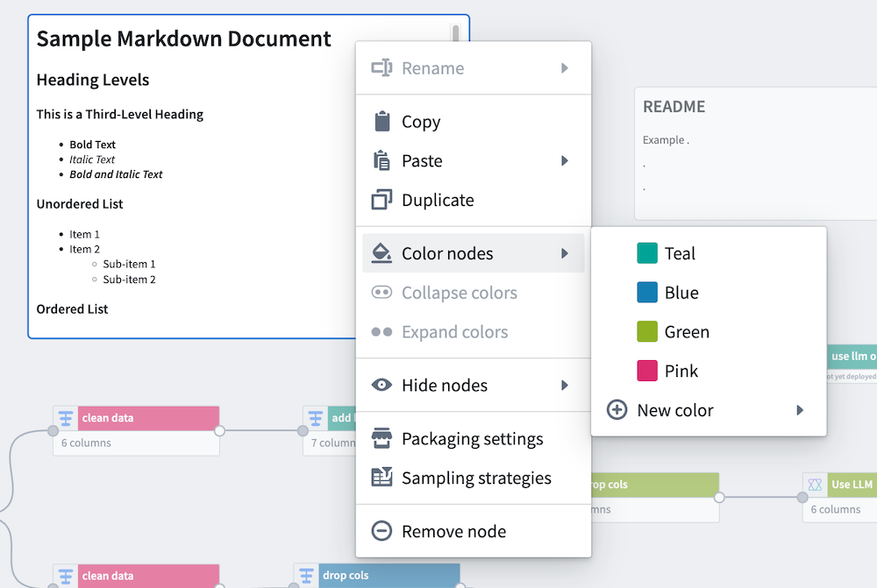This screenshot has width=877, height=588.
Task: Click the Copy clipboard icon in the context menu
Action: (x=383, y=121)
